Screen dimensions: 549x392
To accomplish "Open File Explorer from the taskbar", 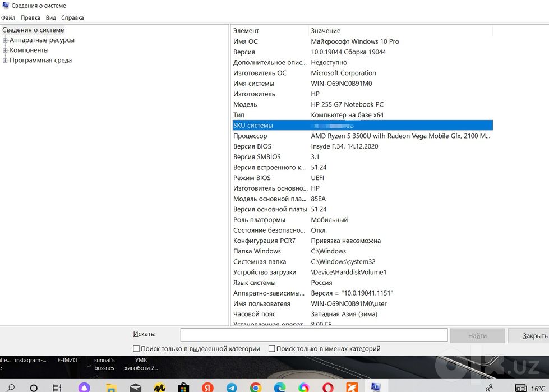I will click(x=112, y=388).
